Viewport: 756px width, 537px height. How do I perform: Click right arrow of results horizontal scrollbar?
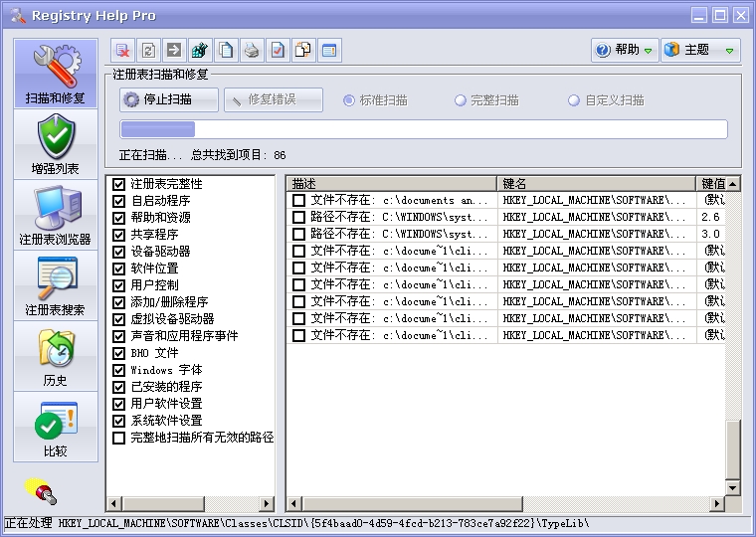coord(717,504)
